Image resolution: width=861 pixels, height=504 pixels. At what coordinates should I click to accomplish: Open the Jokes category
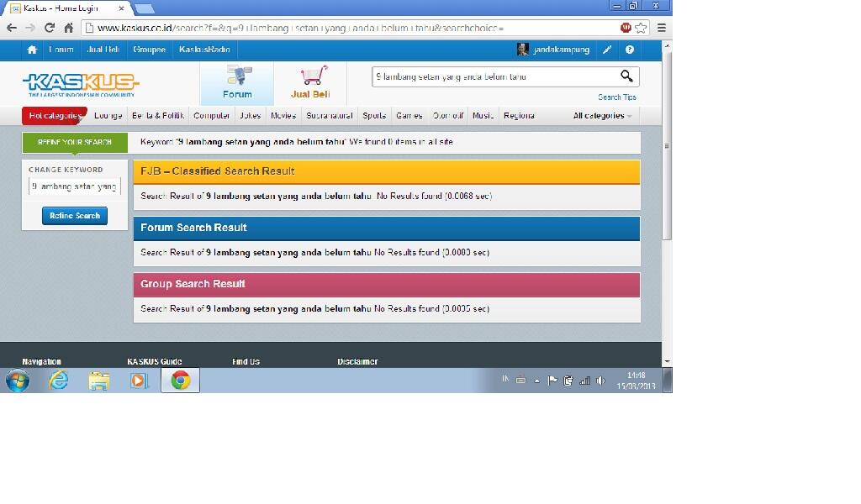250,116
